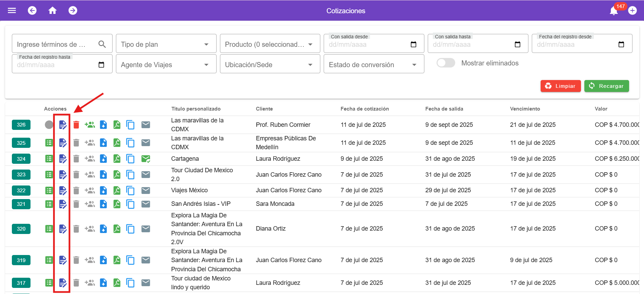Click the green Recargar button
This screenshot has width=644, height=294.
[606, 86]
